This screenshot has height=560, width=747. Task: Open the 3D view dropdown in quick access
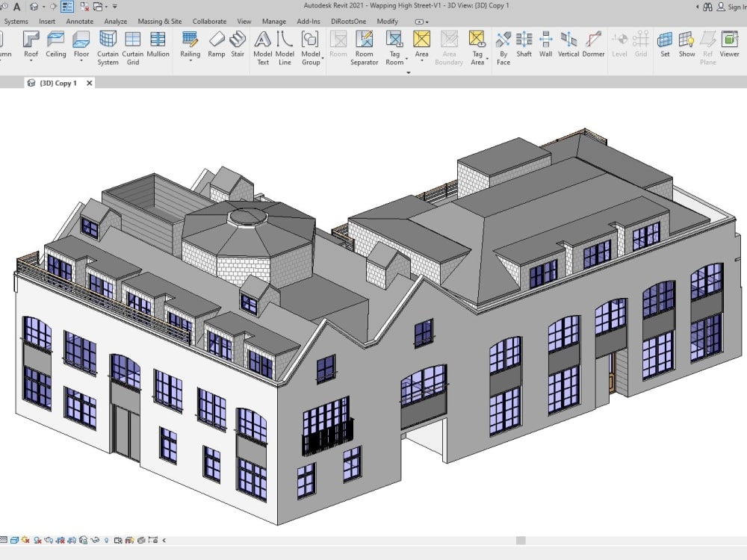[x=44, y=7]
